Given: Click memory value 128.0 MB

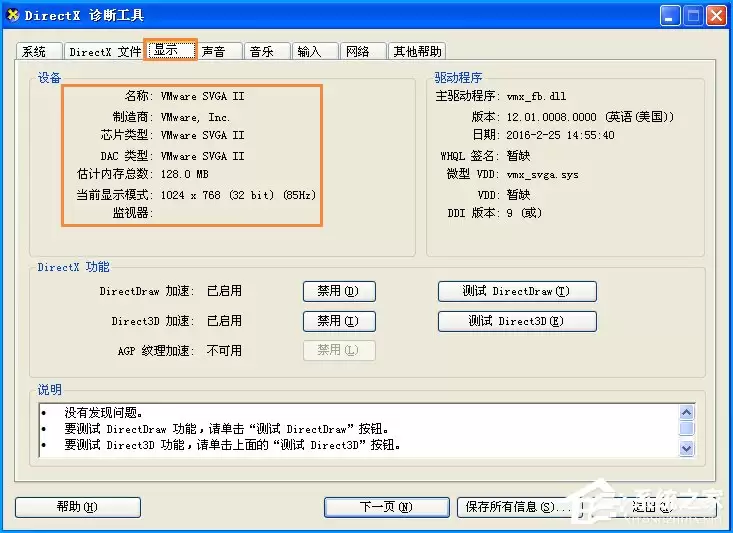Looking at the screenshot, I should tap(185, 174).
